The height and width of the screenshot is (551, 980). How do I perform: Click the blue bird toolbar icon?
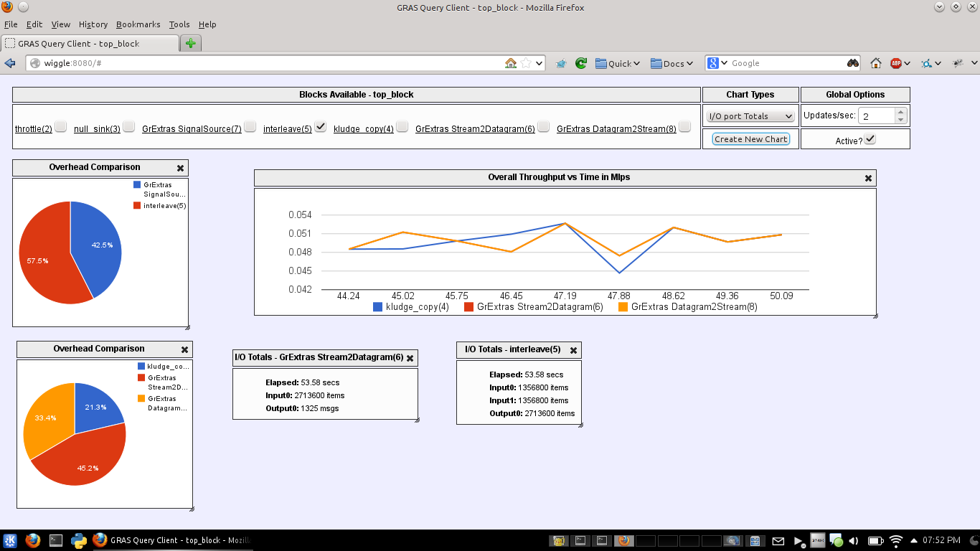[561, 63]
